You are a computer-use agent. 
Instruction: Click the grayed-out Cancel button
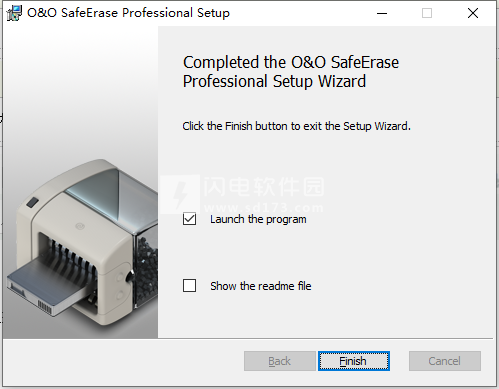[445, 361]
